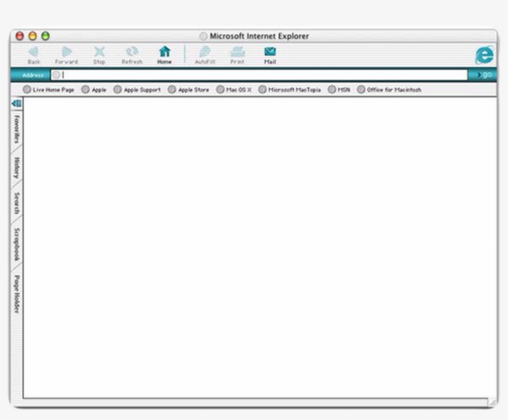Open the Apple Support favorites link
The image size is (508, 420).
[138, 90]
